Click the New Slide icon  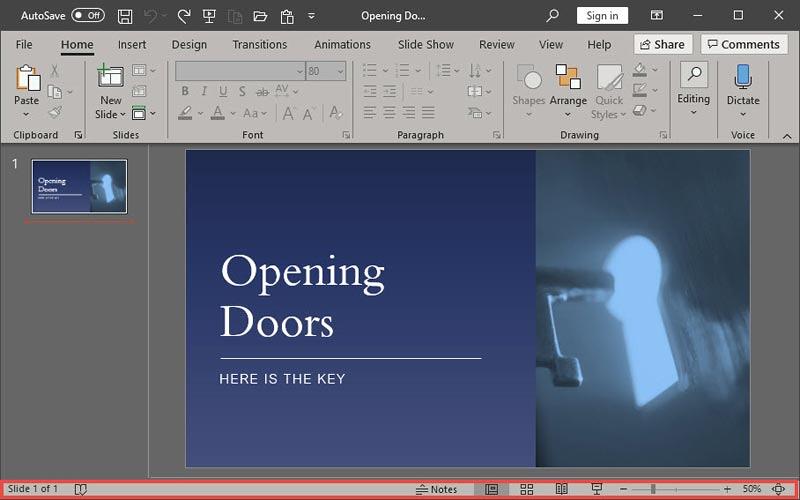110,77
